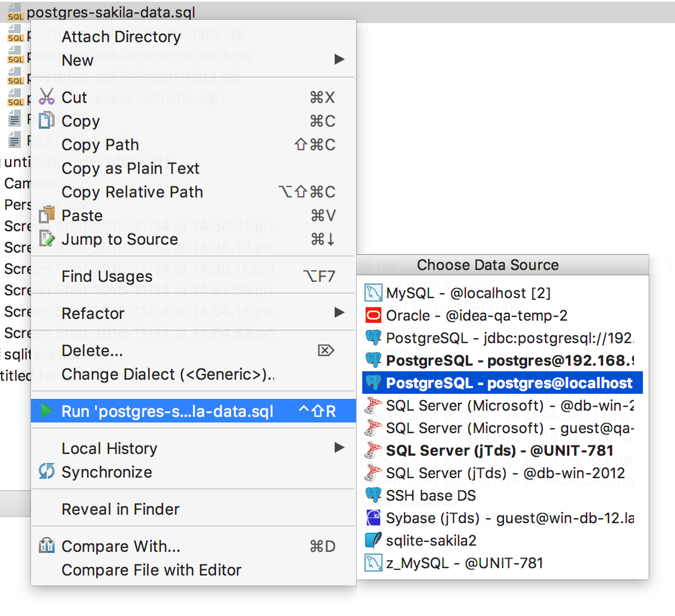This screenshot has height=616, width=675.
Task: Click the Jump to Source icon
Action: [47, 239]
